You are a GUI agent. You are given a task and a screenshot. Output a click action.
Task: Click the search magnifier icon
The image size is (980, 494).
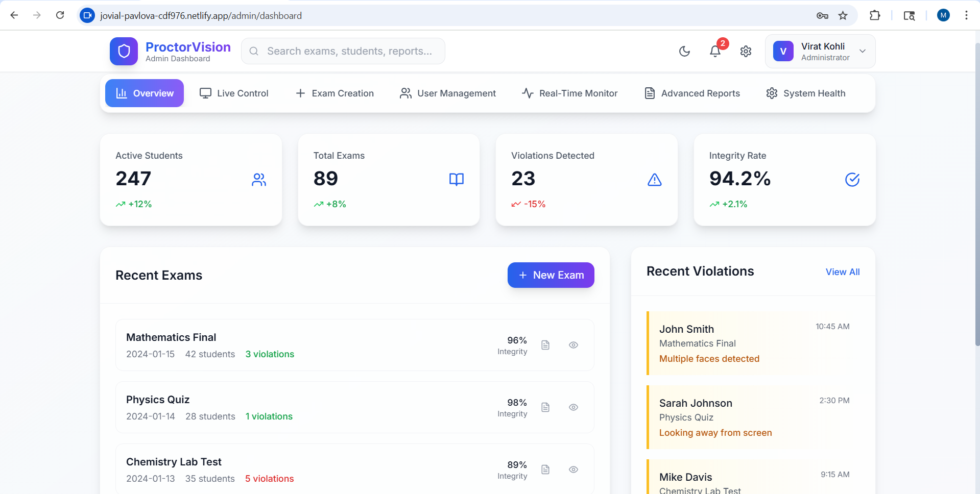[254, 51]
